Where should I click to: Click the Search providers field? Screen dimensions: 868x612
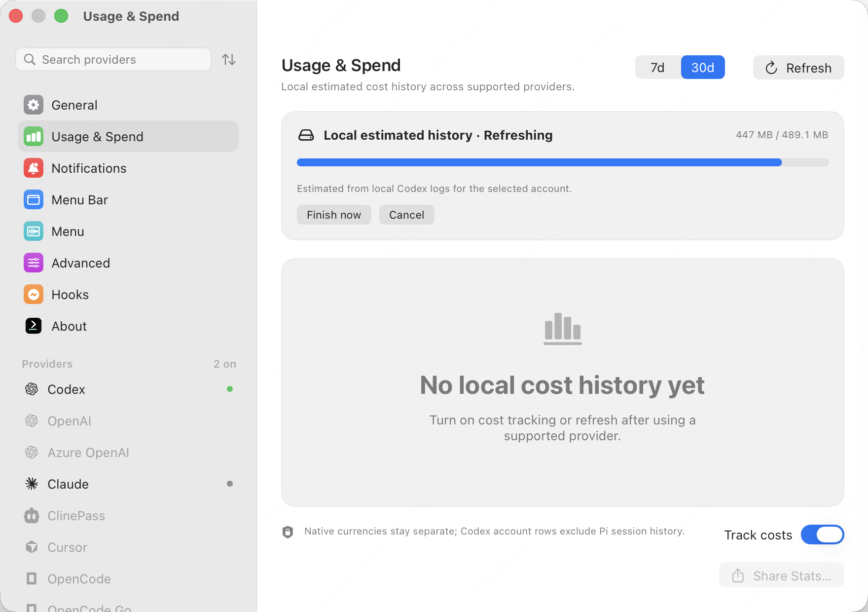point(113,60)
